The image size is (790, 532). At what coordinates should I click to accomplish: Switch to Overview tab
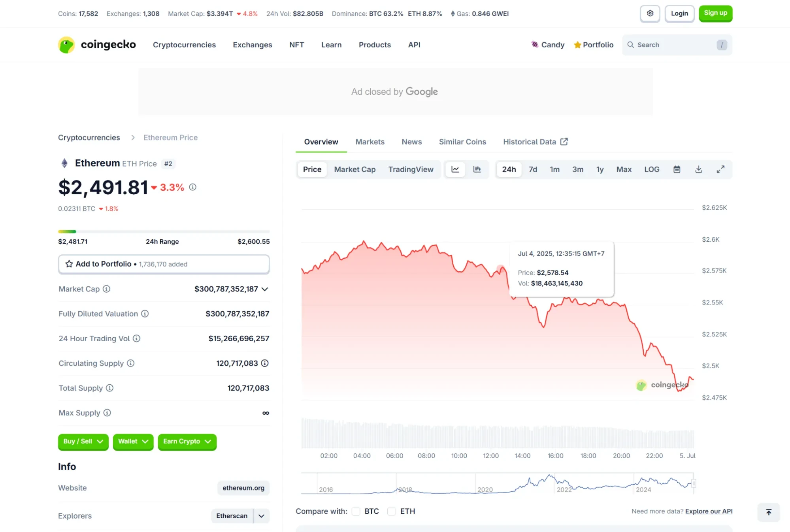(x=321, y=142)
